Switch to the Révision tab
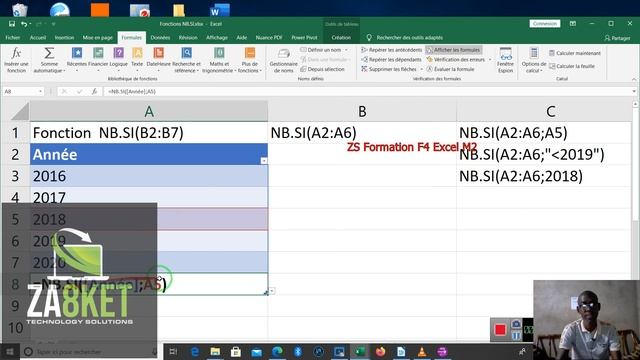 (x=188, y=38)
